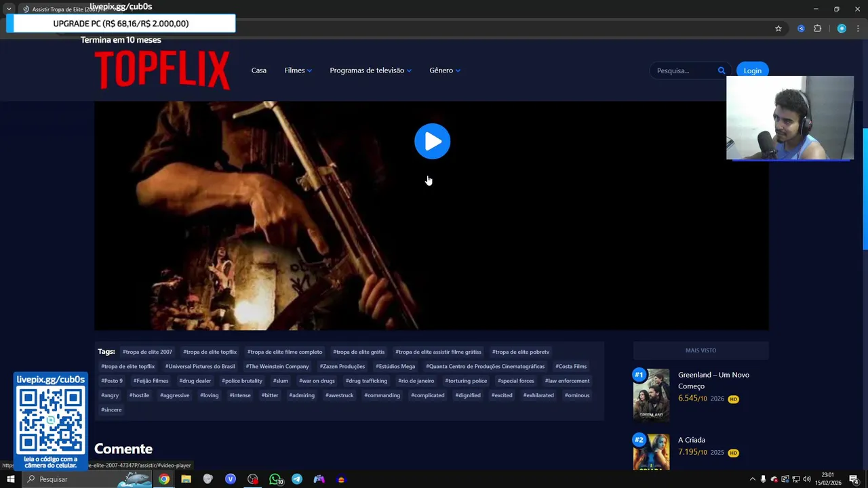Show hidden system tray icons

(752, 479)
